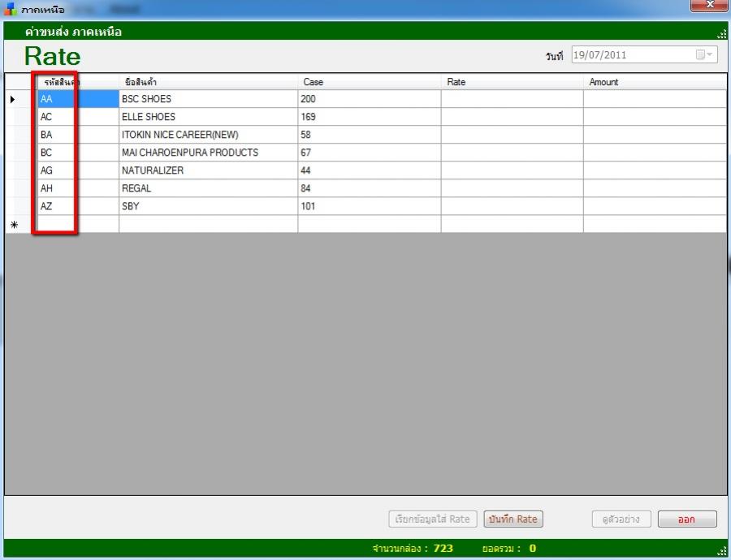Click the เรียกข้อมูลใส่ Rate button
This screenshot has height=560, width=731.
(x=433, y=519)
